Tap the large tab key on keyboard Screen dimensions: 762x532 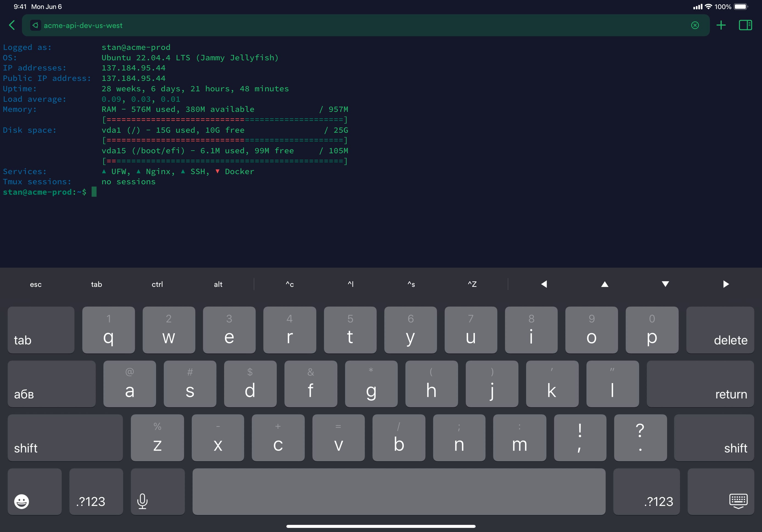point(41,330)
